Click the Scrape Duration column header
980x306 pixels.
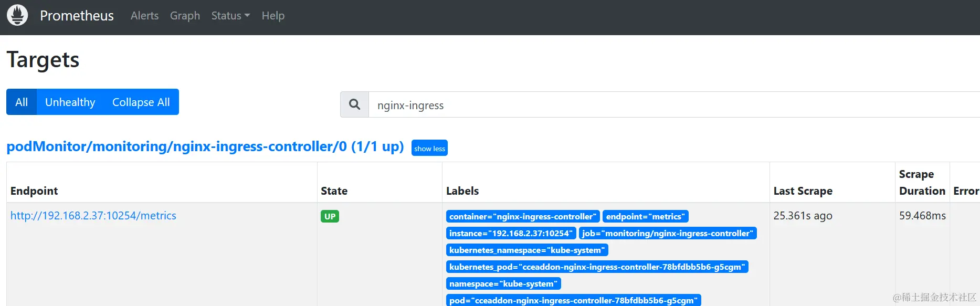[922, 183]
